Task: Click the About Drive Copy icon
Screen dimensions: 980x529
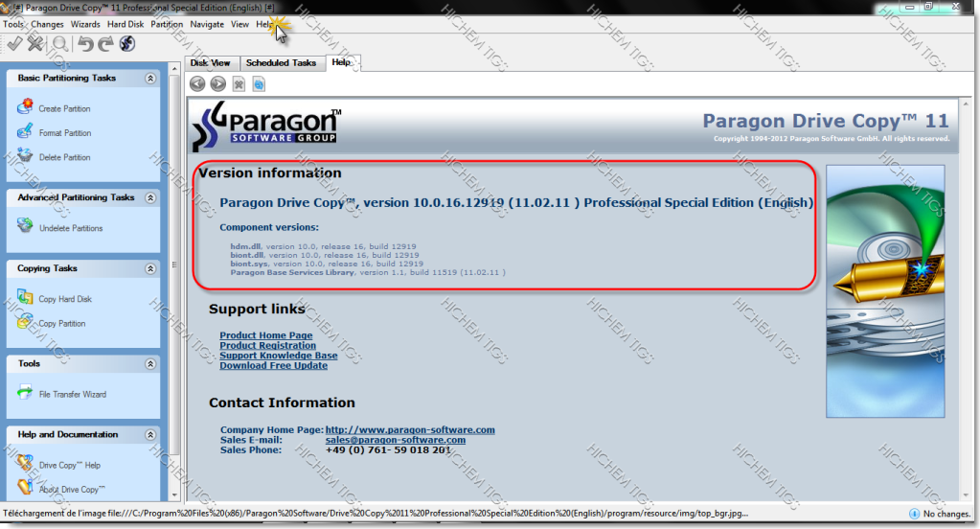Action: [x=25, y=487]
